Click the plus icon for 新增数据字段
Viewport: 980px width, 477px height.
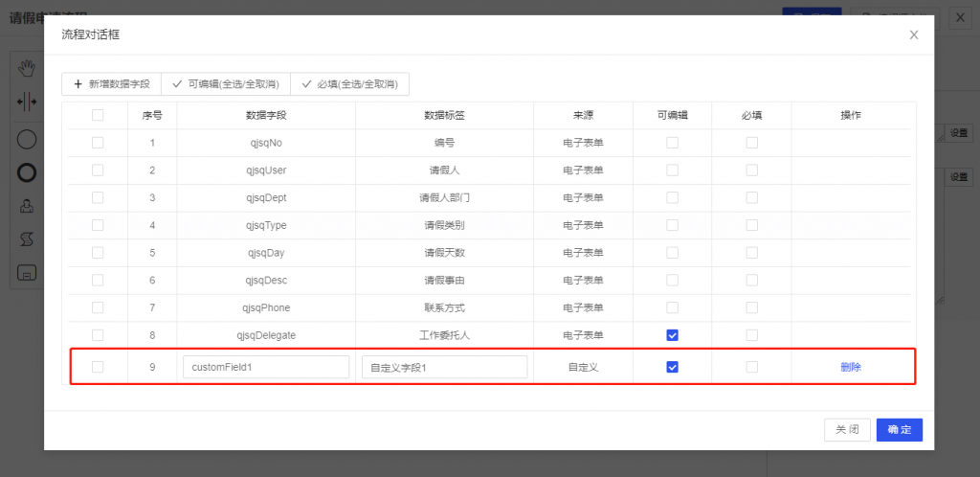78,84
